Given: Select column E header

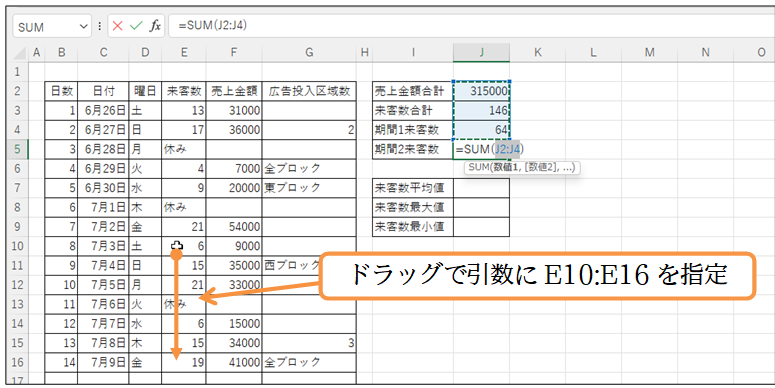Looking at the screenshot, I should point(184,52).
